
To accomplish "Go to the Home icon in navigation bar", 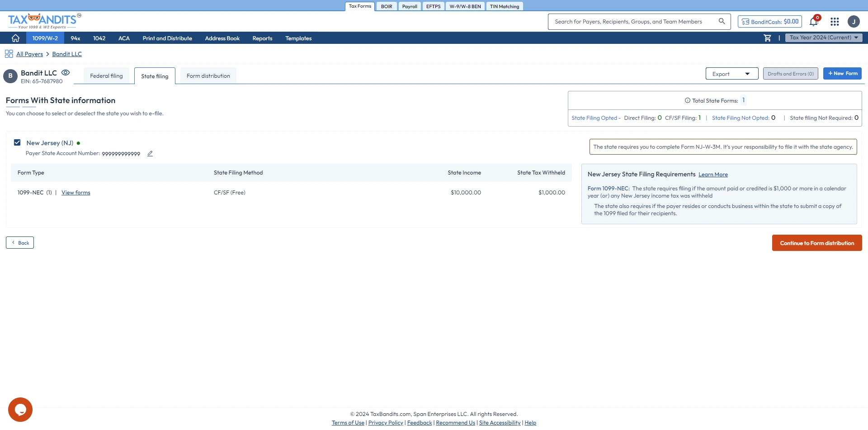I will point(15,38).
